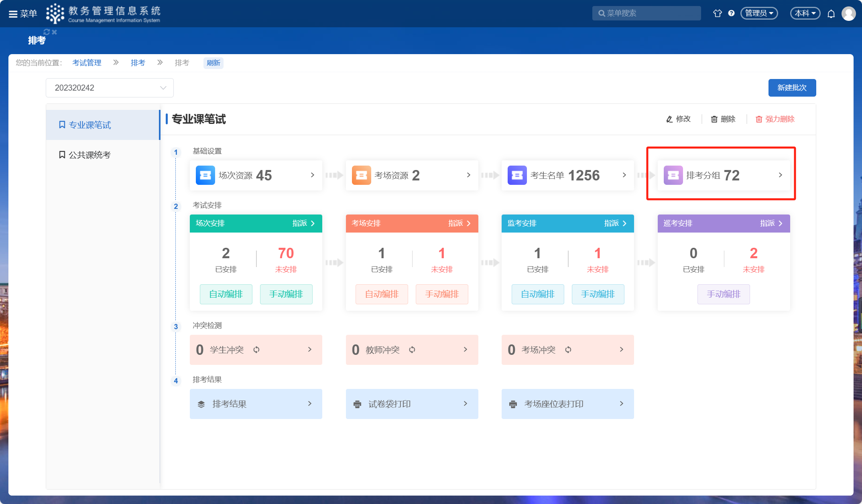This screenshot has width=862, height=504.
Task: Expand the 本科 level dropdown
Action: click(805, 13)
